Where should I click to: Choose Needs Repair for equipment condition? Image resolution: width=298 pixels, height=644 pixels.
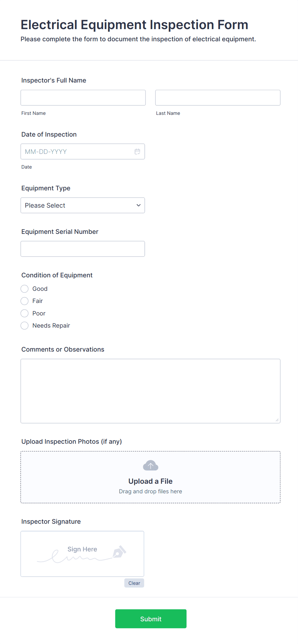24,325
